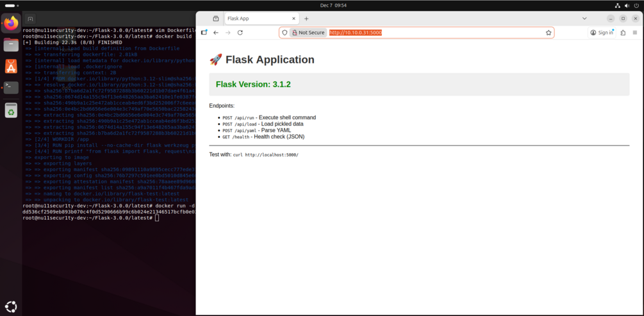
Task: Click the exporting layers terminal line
Action: [x=58, y=163]
